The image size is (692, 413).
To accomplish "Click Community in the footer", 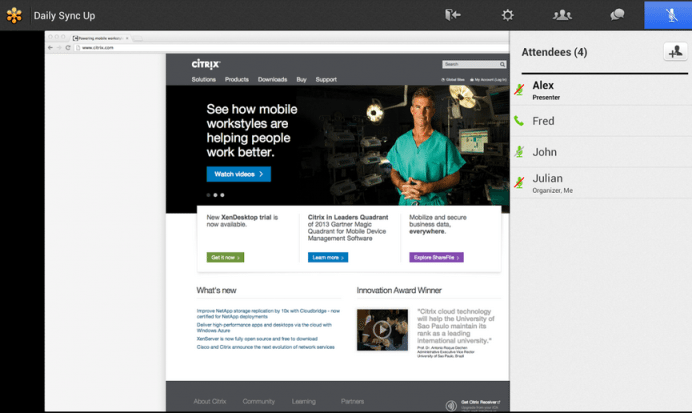I will point(259,402).
